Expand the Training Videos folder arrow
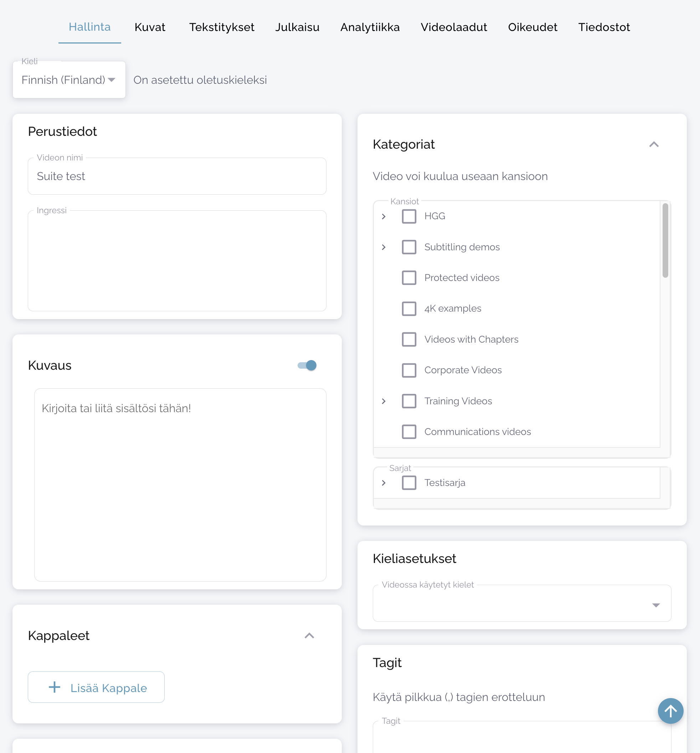The height and width of the screenshot is (753, 700). 384,401
